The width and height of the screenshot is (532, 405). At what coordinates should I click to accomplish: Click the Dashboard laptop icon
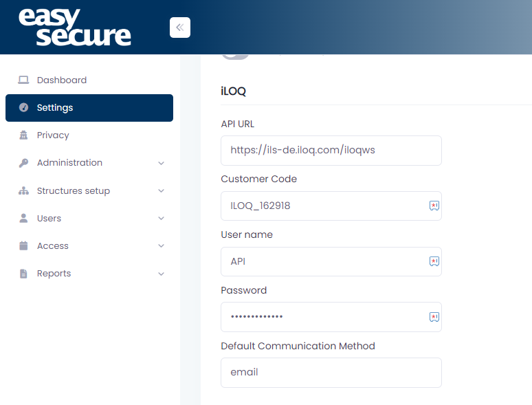point(23,80)
